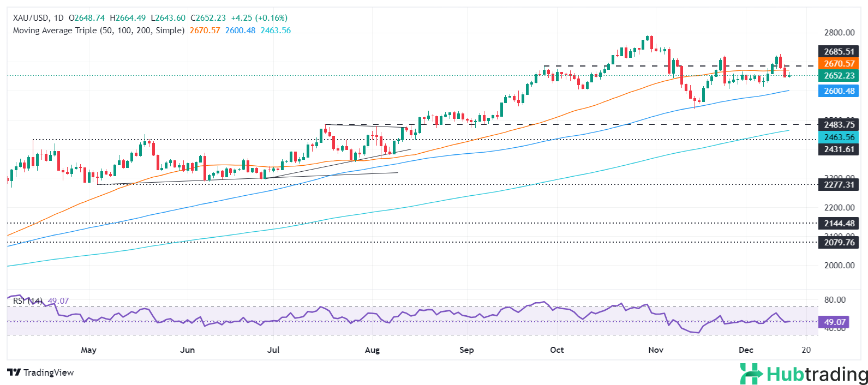Open the RSI (14) indicator legend
Viewport: 868px width, 385px height.
tap(27, 301)
